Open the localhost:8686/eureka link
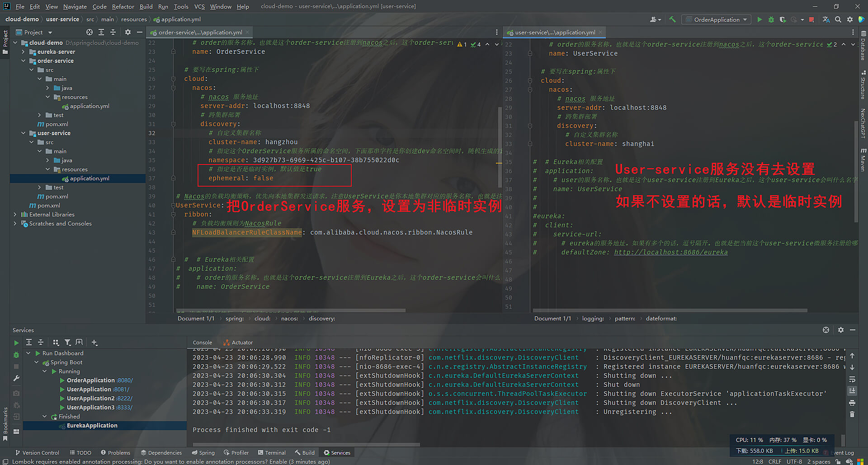This screenshot has width=868, height=465. (670, 252)
